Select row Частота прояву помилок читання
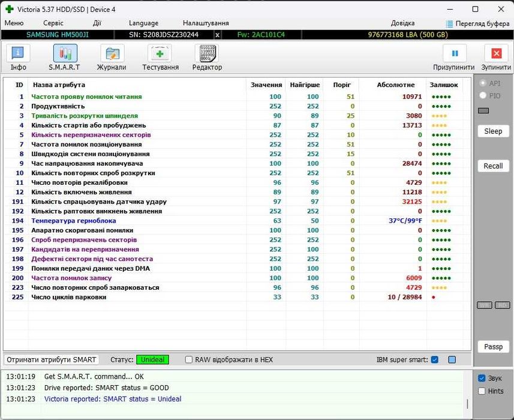This screenshot has width=514, height=420. [238, 97]
